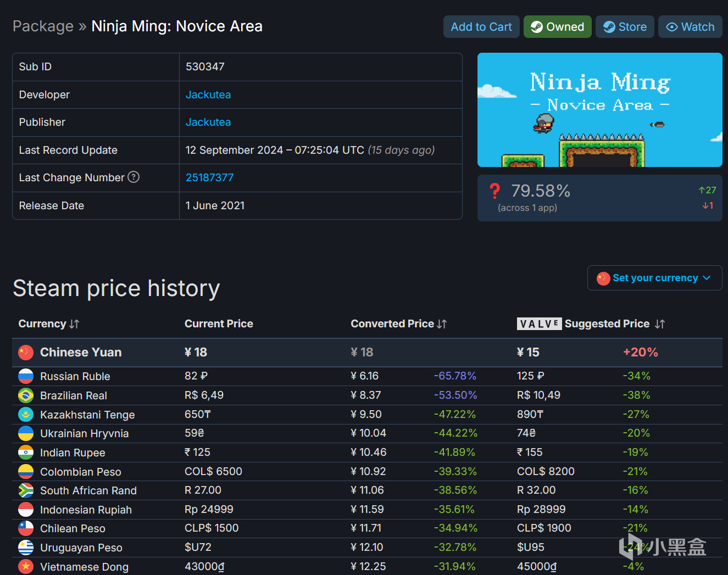Screen dimensions: 728x575
Task: Click the Current Price column header
Action: 219,323
